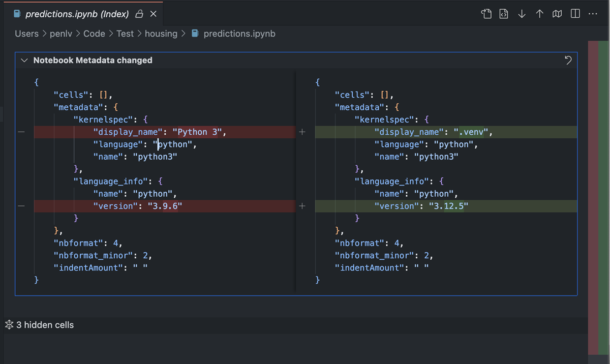View source via the code file icon

coord(503,14)
